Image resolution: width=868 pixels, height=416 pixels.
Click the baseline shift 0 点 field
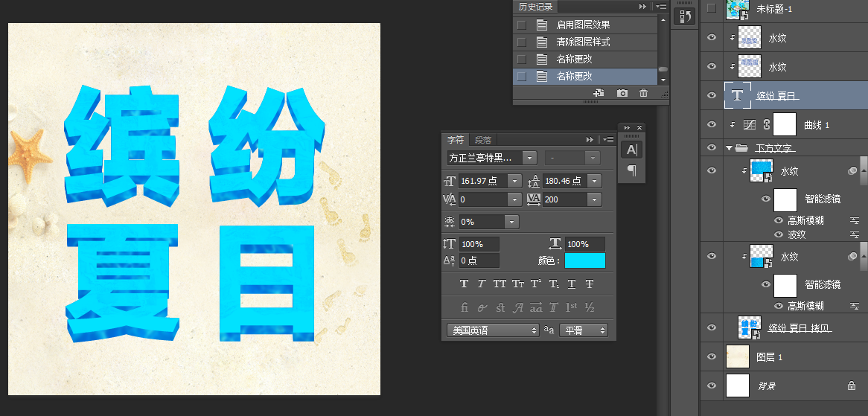(x=479, y=260)
